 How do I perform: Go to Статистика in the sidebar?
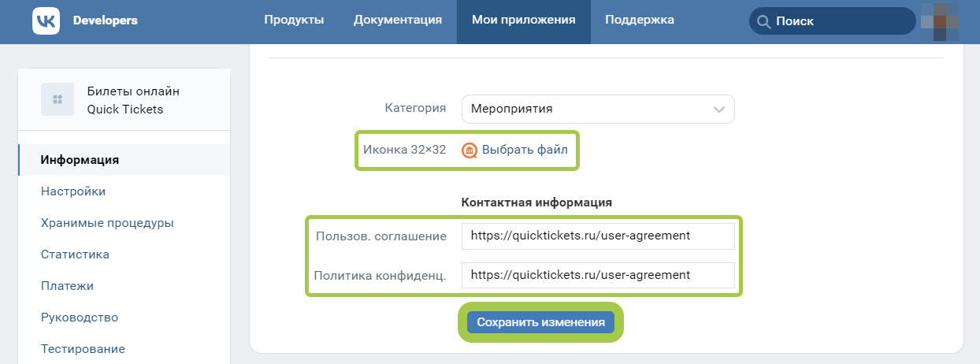click(75, 254)
